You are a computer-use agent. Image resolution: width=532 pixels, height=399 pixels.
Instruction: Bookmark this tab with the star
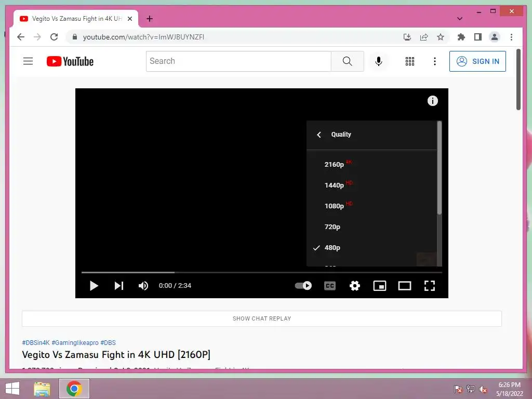(441, 37)
